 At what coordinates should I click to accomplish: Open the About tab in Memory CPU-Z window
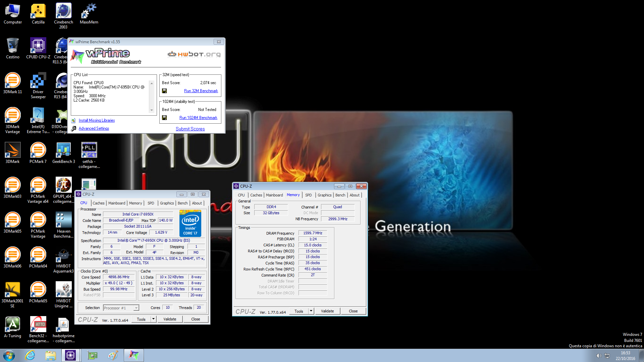[355, 195]
